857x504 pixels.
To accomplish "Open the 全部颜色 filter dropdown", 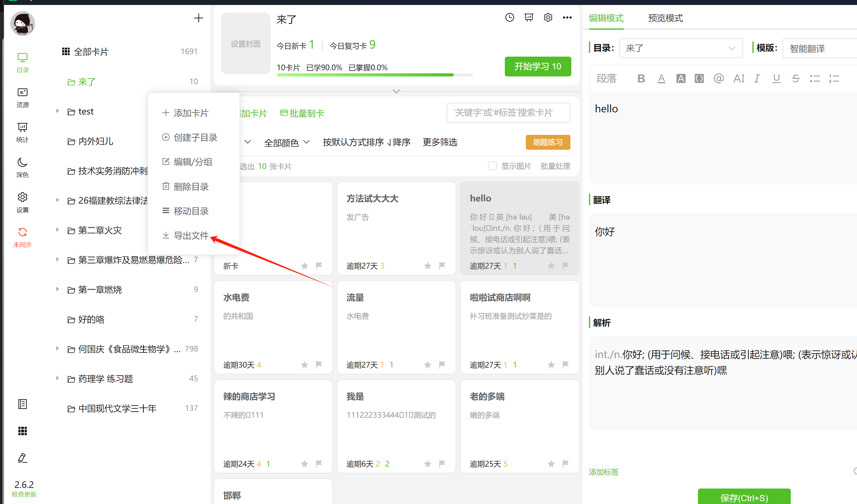I will click(287, 142).
